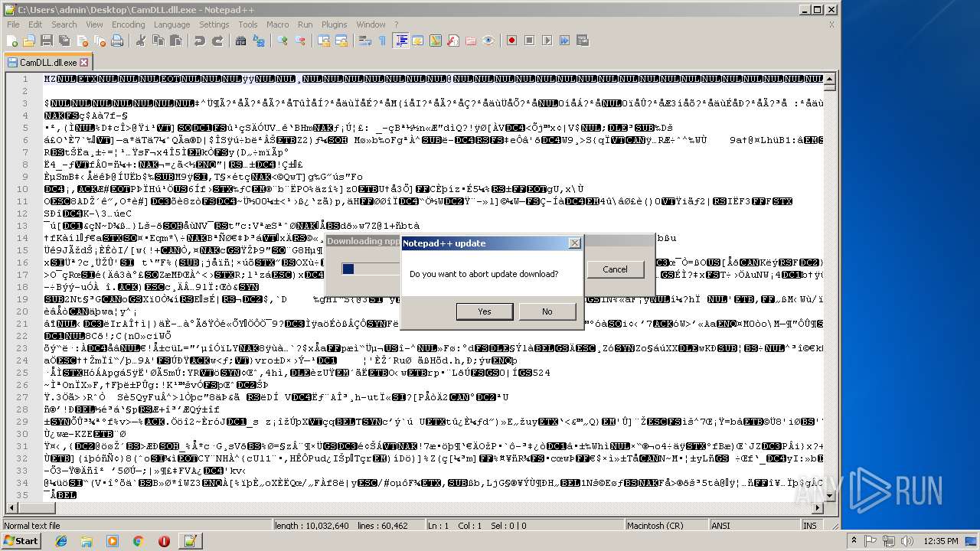Viewport: 980px width, 551px height.
Task: Open the Function List icon
Action: 453,41
